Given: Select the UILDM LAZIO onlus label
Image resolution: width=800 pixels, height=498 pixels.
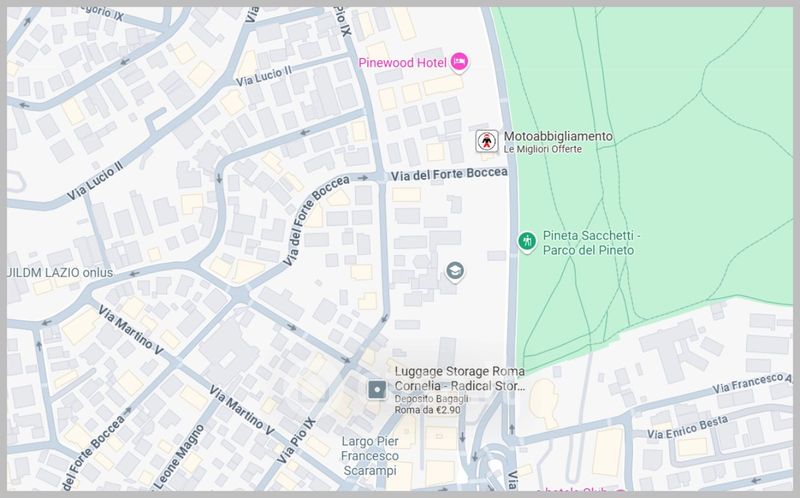Looking at the screenshot, I should pyautogui.click(x=58, y=272).
